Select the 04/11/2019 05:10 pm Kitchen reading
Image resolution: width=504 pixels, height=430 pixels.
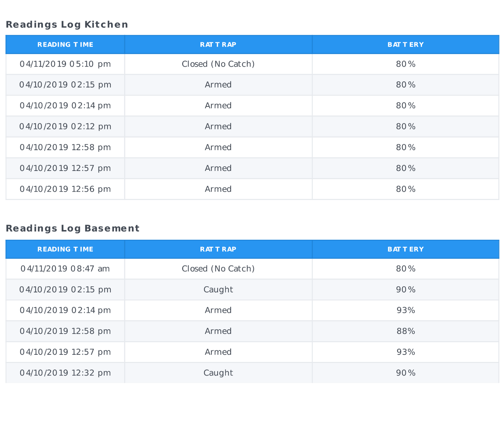[65, 64]
